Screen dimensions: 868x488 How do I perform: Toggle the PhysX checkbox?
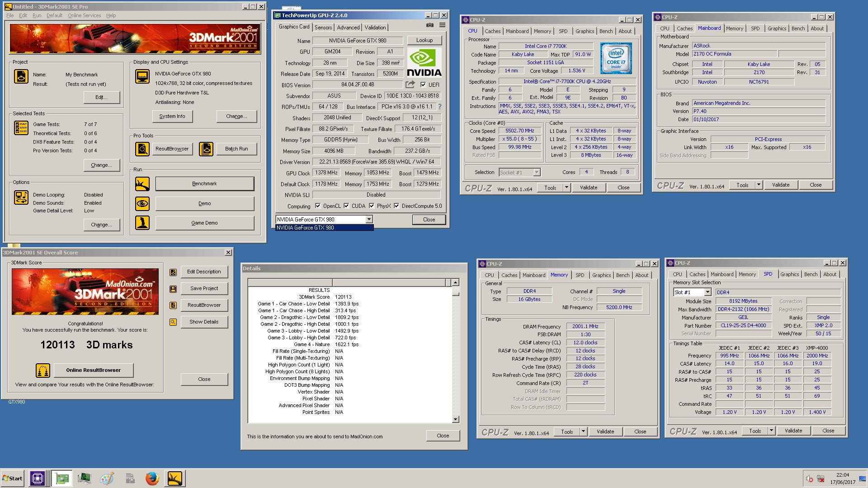pos(372,206)
